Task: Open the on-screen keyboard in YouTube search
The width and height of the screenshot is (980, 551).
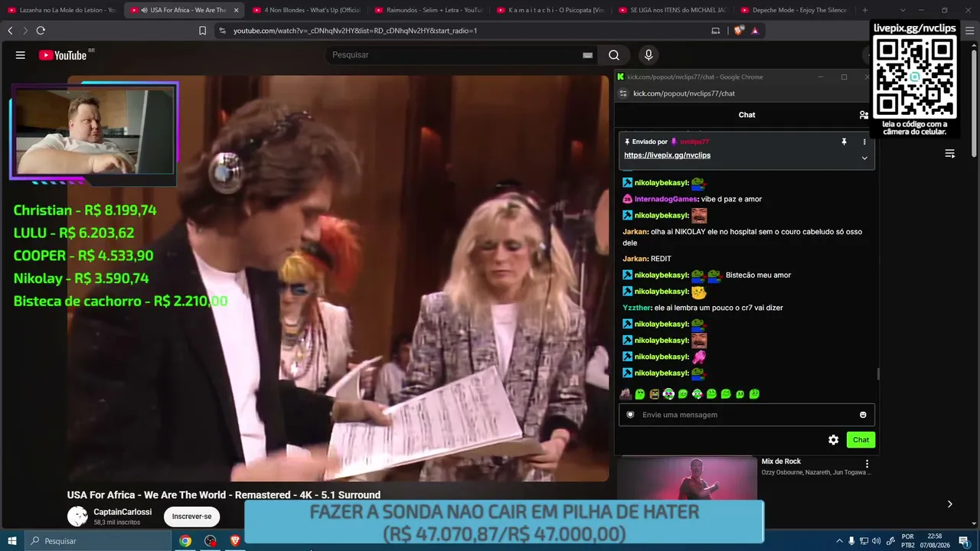Action: click(587, 55)
